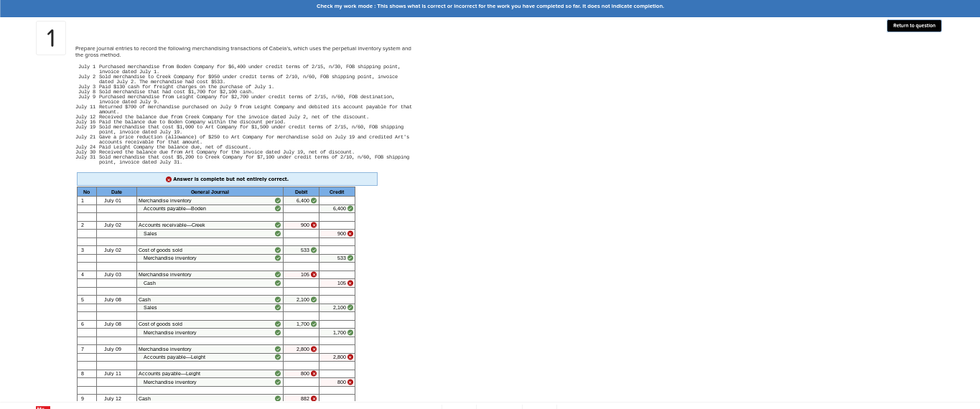Select the 'July 09' date cell
The height and width of the screenshot is (409, 980).
pos(116,349)
